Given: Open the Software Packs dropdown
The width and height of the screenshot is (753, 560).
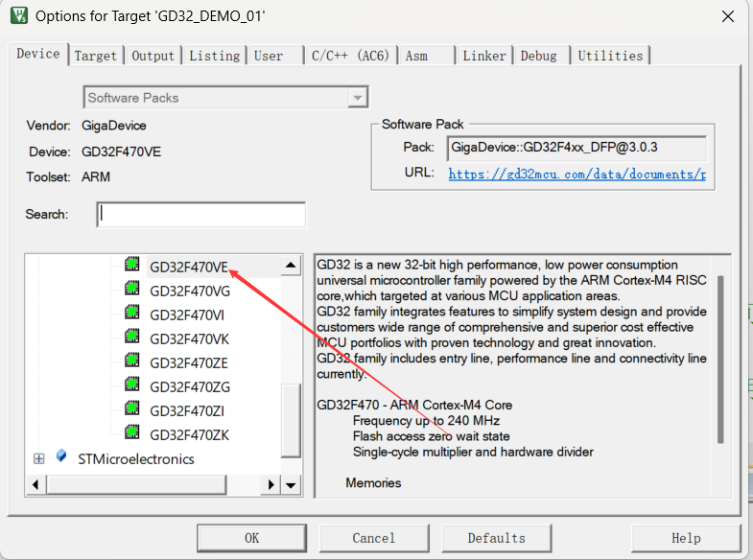Looking at the screenshot, I should tap(357, 98).
